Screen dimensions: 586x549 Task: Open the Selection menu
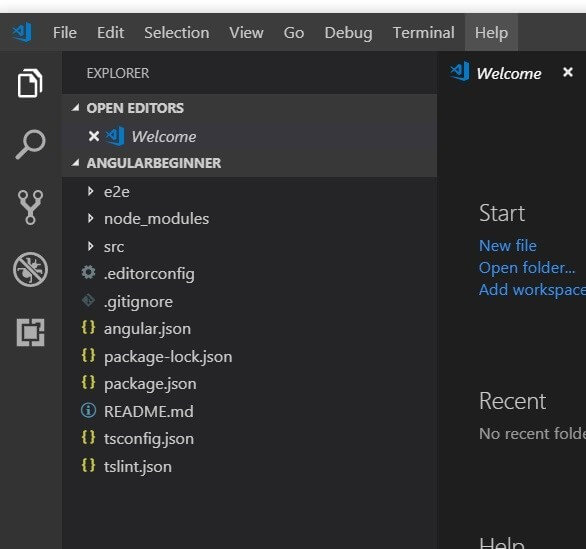pos(177,33)
